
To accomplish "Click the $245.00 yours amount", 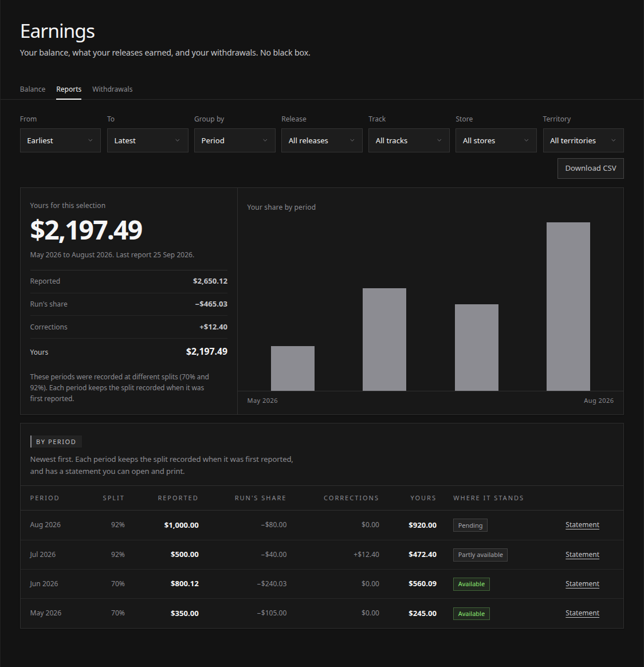I will [422, 613].
